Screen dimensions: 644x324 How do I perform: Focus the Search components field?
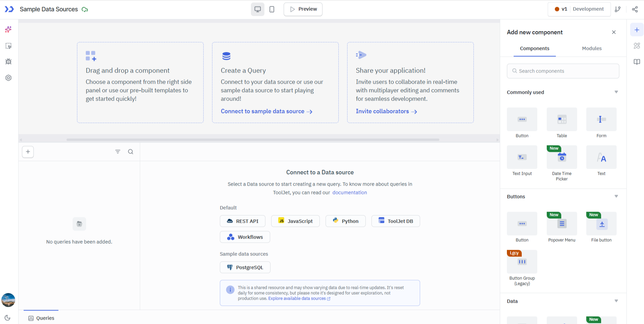(x=563, y=71)
